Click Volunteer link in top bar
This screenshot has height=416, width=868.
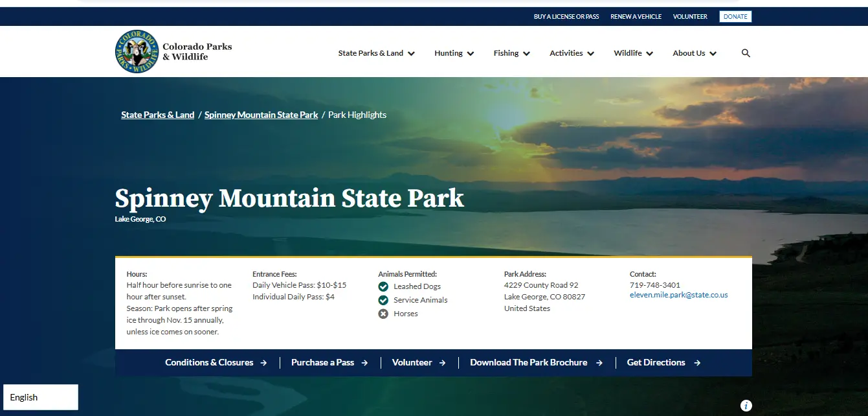[690, 17]
